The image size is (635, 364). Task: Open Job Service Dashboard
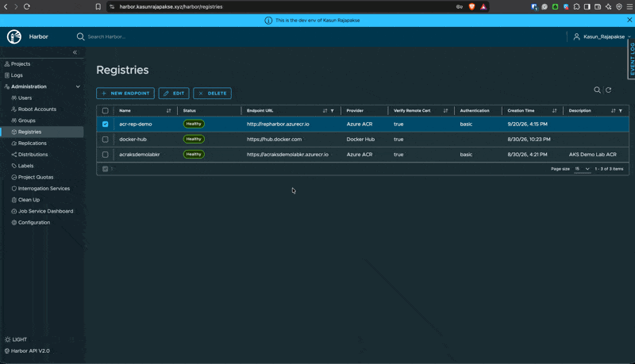pyautogui.click(x=45, y=211)
